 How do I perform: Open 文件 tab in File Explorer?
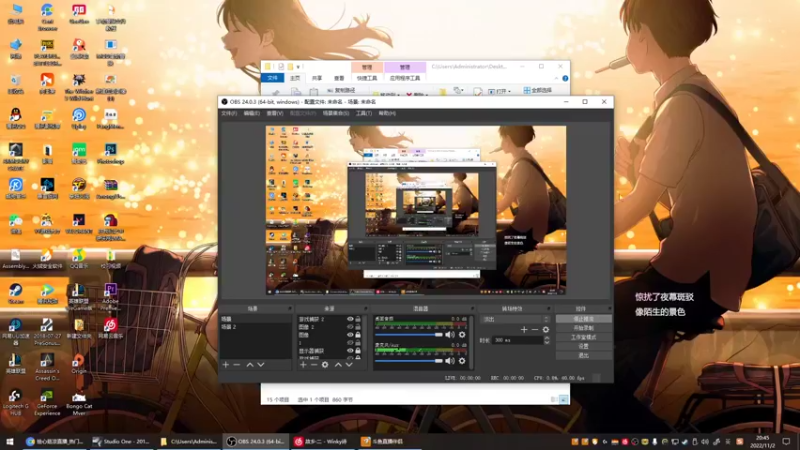pos(272,78)
